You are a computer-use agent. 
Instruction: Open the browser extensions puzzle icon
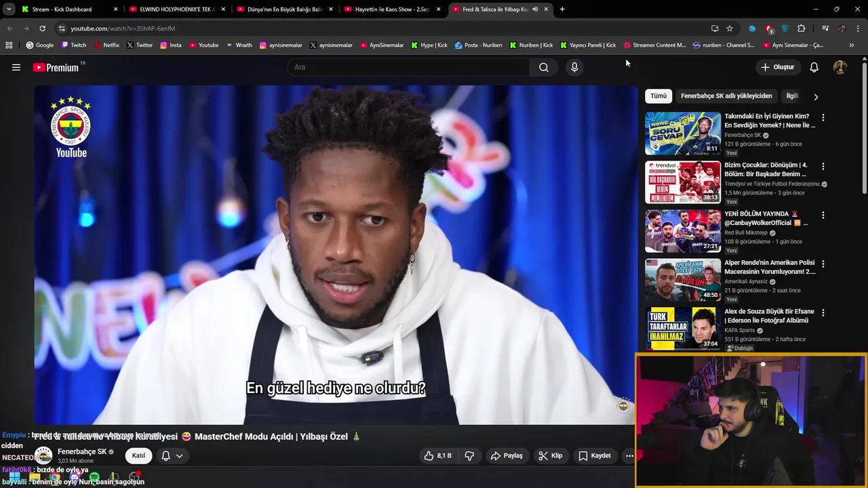click(802, 28)
